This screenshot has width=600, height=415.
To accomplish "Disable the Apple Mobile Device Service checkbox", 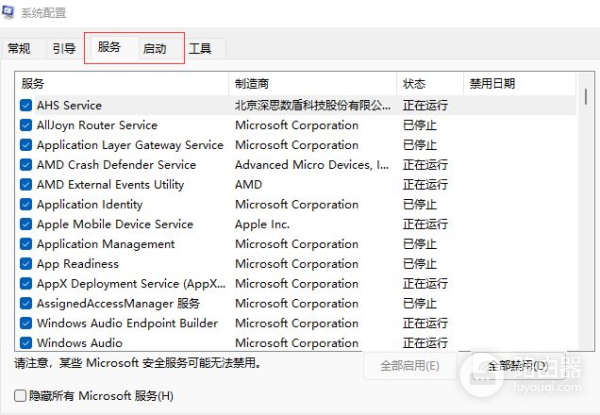I will pos(26,224).
